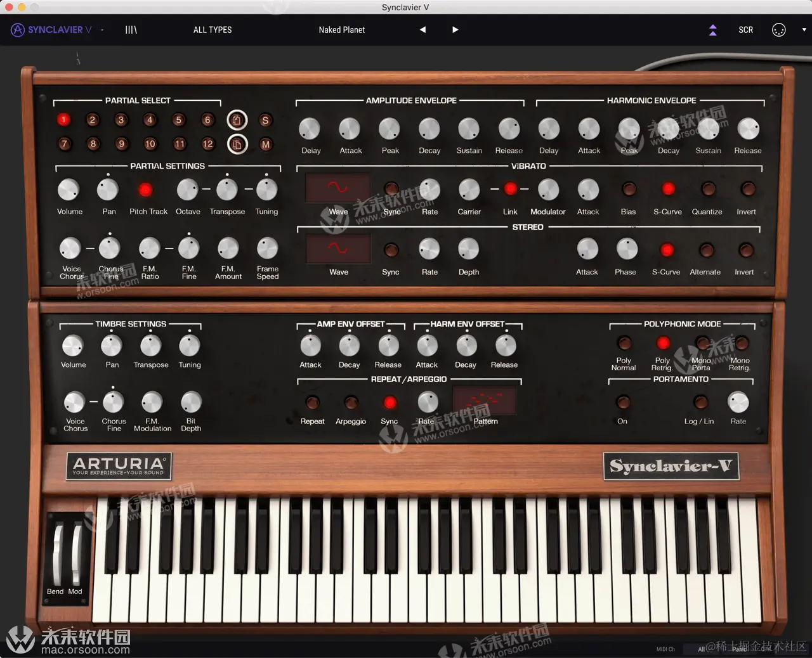Solo the partial with S button
Viewport: 812px width, 658px height.
(x=265, y=120)
